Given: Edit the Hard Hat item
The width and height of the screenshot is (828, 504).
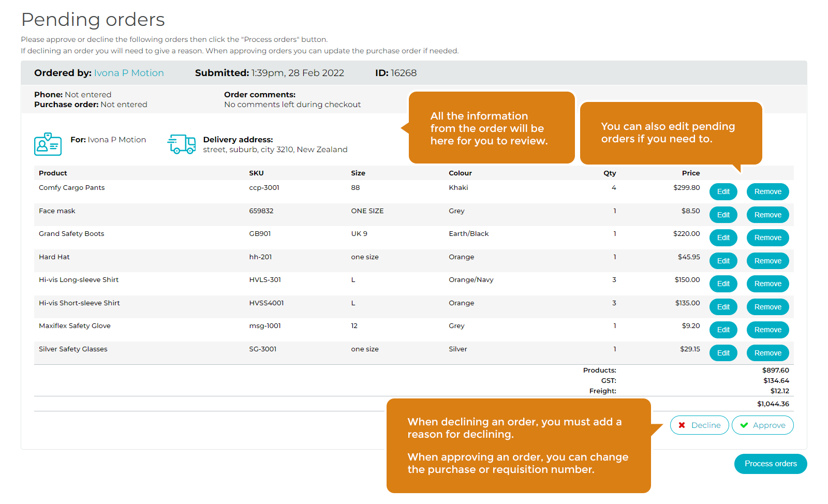Looking at the screenshot, I should point(723,261).
